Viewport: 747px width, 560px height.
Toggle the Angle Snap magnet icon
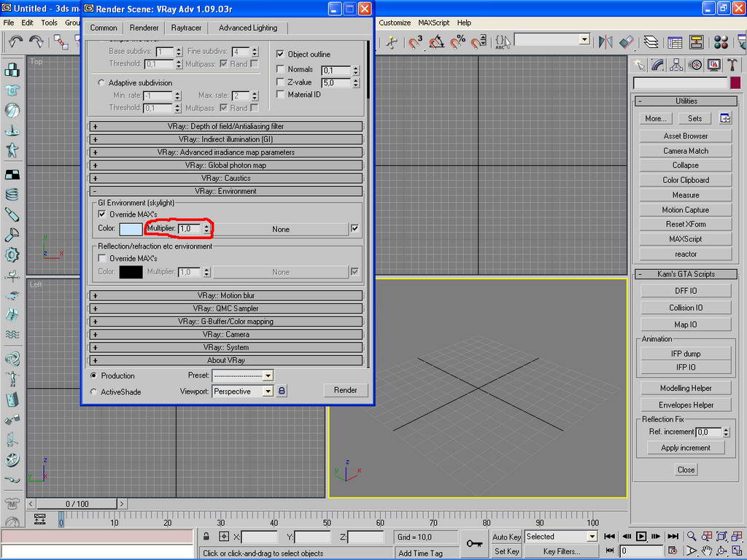[437, 42]
